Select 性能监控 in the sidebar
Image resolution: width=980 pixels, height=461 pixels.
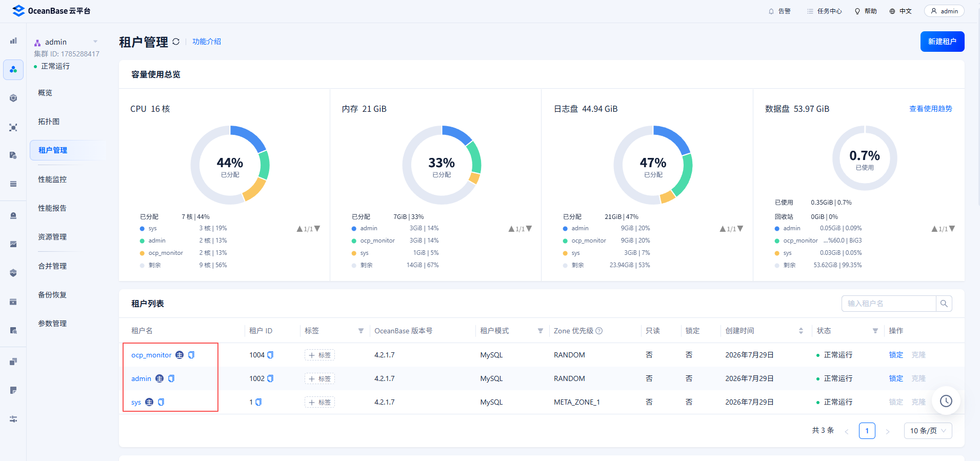[x=52, y=179]
